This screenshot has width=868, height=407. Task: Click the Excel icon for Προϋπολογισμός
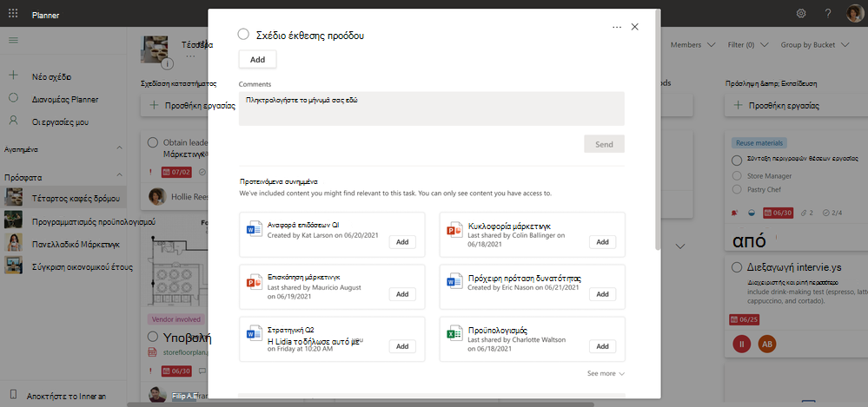tap(454, 332)
